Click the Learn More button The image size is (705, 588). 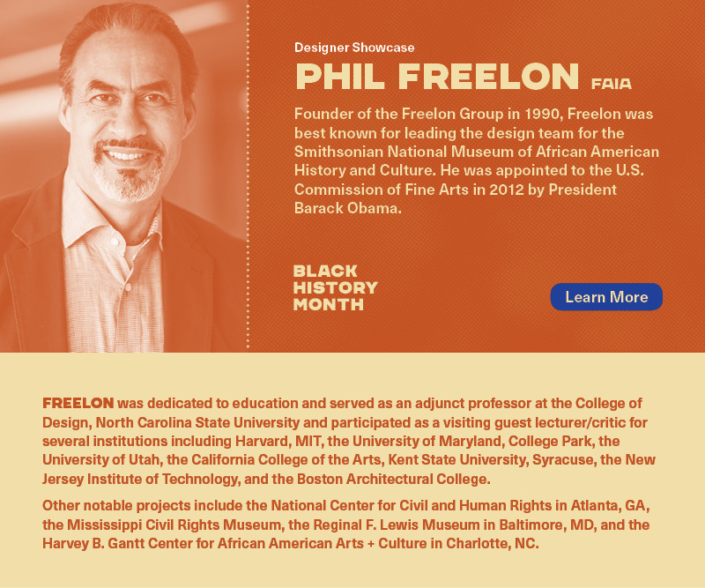pos(606,297)
